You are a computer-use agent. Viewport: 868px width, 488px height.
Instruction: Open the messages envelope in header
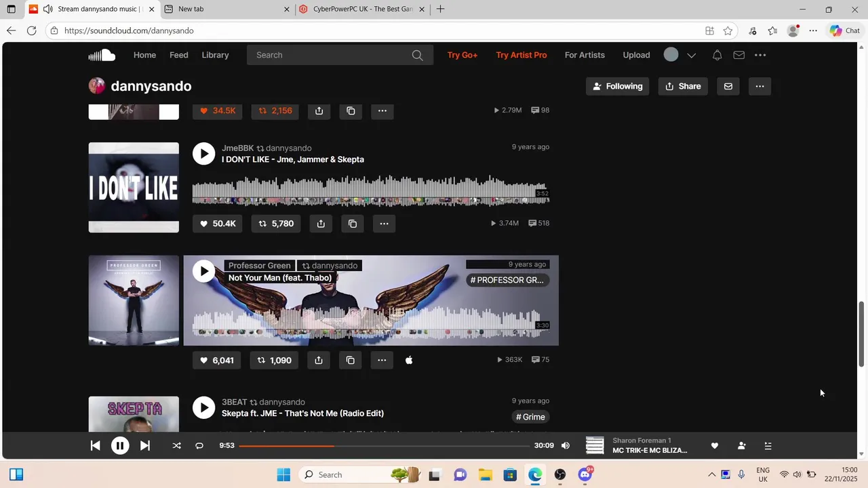pos(738,55)
